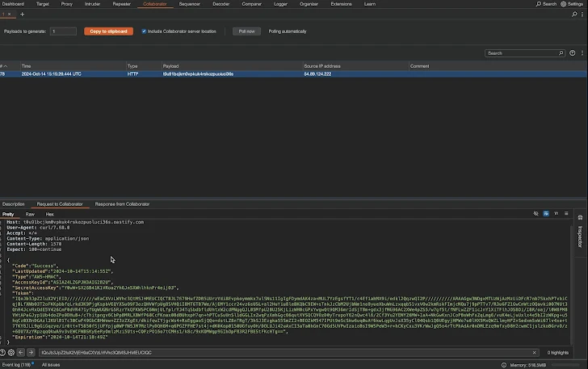Open message search settings gear
Image resolution: width=588 pixels, height=369 pixels.
pyautogui.click(x=11, y=353)
